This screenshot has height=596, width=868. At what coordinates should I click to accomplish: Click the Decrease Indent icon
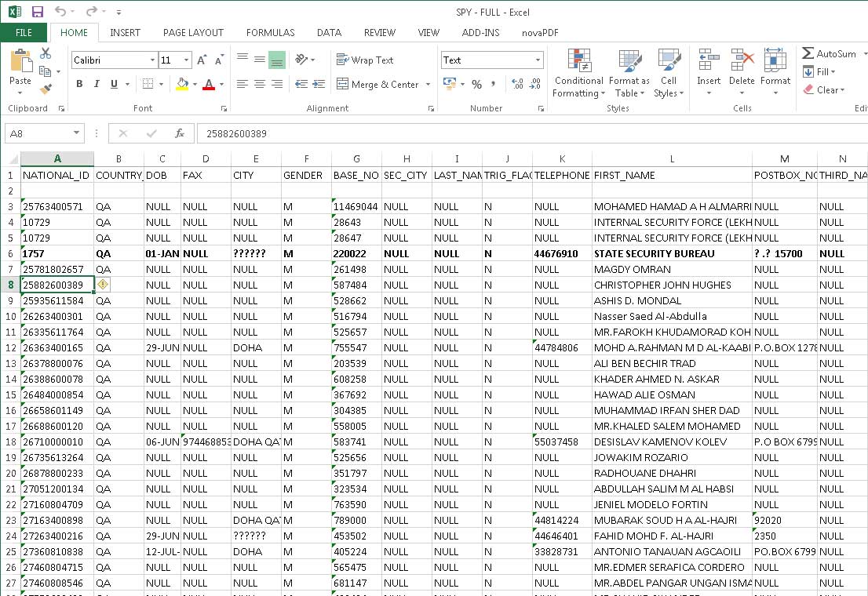click(x=301, y=84)
